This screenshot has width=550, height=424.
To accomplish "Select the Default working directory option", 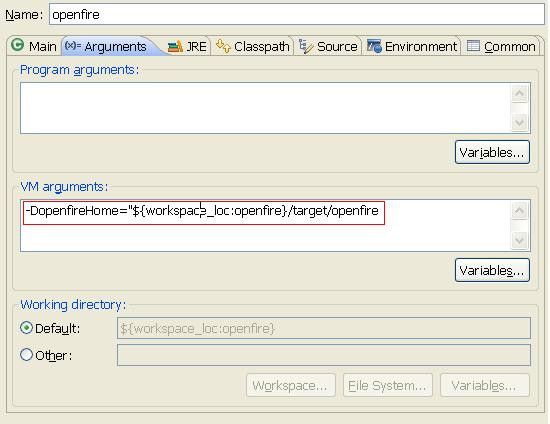I will (50, 328).
